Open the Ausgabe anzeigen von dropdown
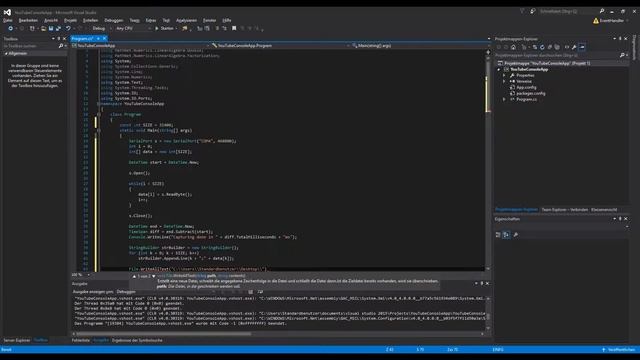This screenshot has width=640, height=360. [166, 292]
